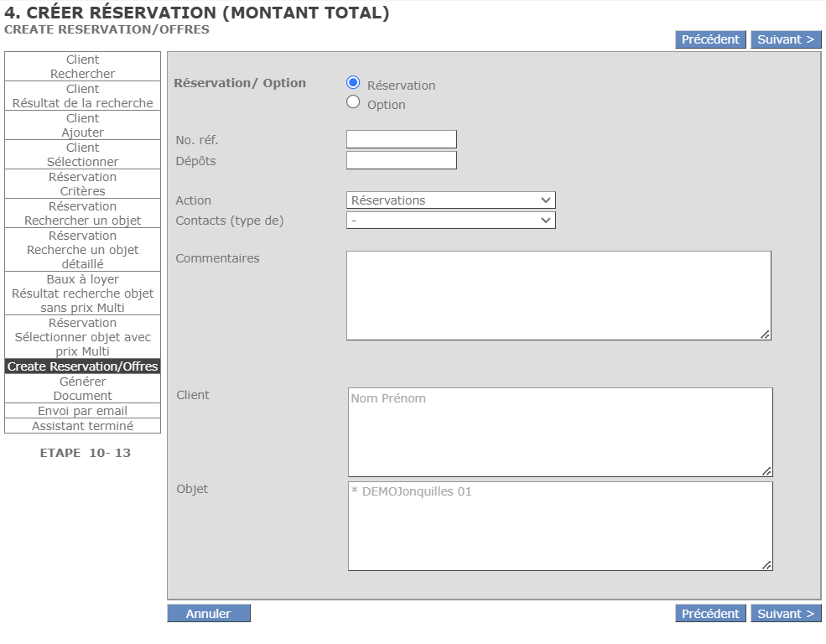Focus the Dépôts text field
The height and width of the screenshot is (644, 826).
pyautogui.click(x=401, y=160)
